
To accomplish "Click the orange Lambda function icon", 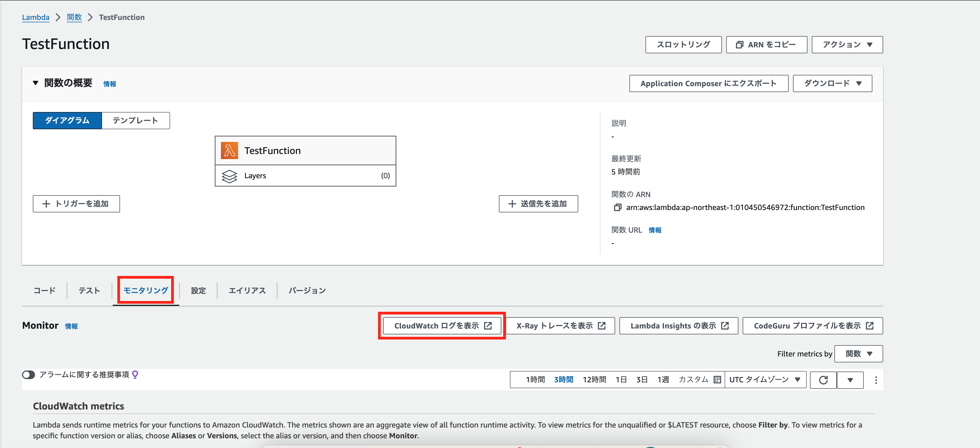I will point(230,151).
